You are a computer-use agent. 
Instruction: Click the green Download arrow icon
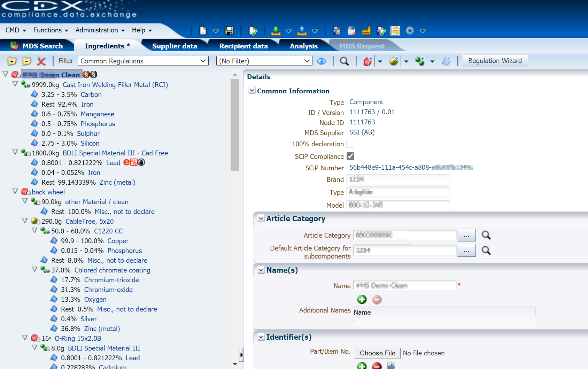pyautogui.click(x=276, y=31)
